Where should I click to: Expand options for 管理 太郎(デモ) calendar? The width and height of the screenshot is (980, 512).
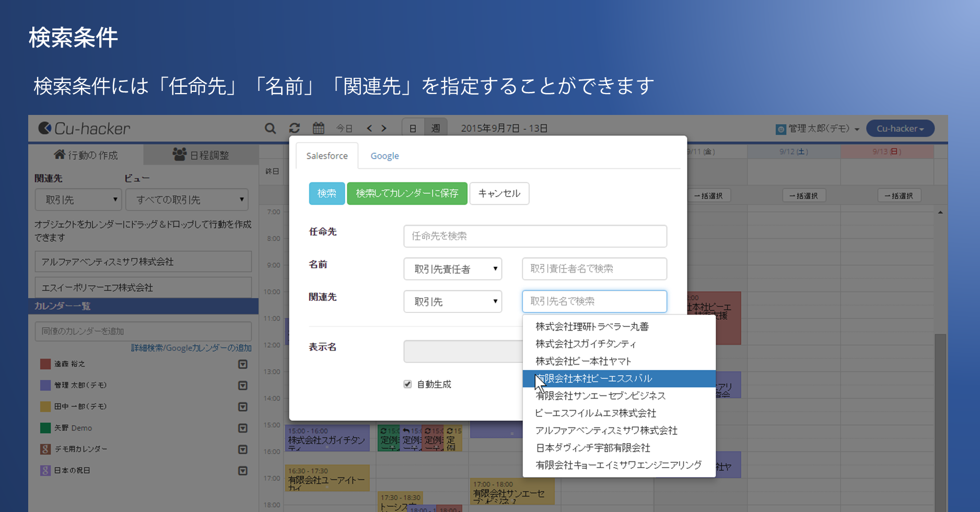[x=243, y=386]
